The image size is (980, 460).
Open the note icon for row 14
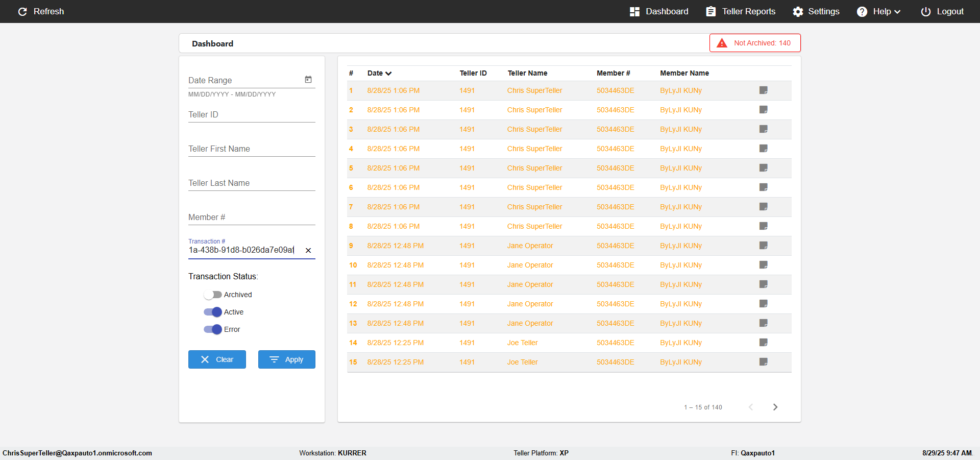pyautogui.click(x=764, y=343)
